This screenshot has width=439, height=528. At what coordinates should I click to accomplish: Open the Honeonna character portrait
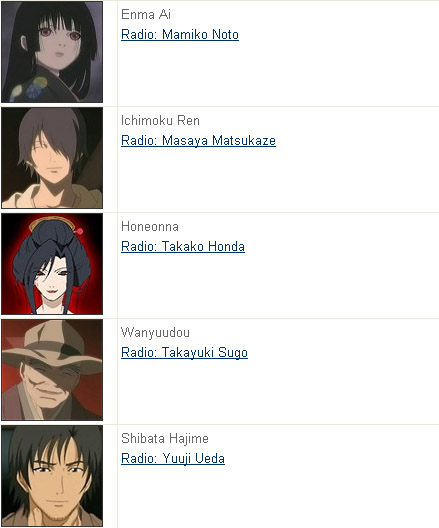pyautogui.click(x=52, y=264)
